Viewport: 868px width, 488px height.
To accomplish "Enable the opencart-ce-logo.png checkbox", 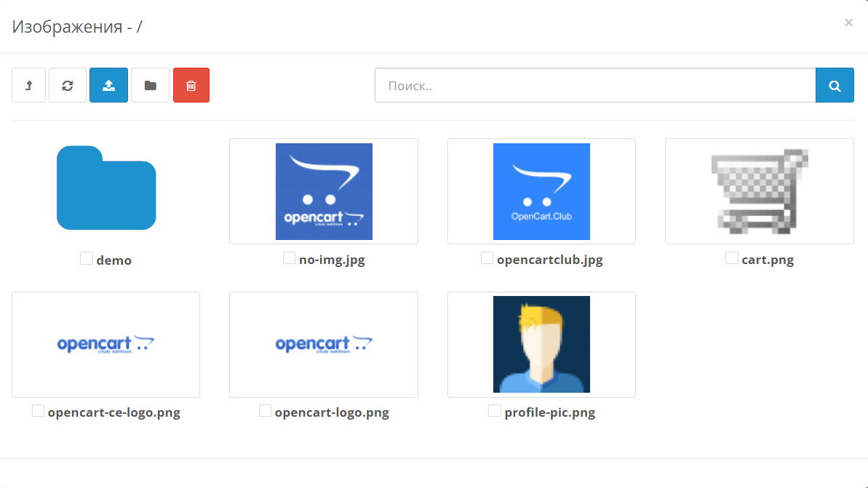I will click(x=39, y=411).
